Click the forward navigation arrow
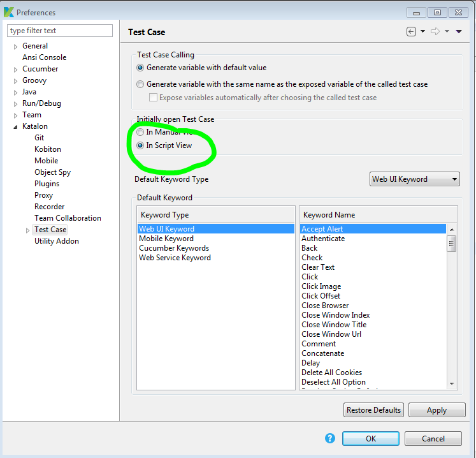This screenshot has width=476, height=458. 435,31
